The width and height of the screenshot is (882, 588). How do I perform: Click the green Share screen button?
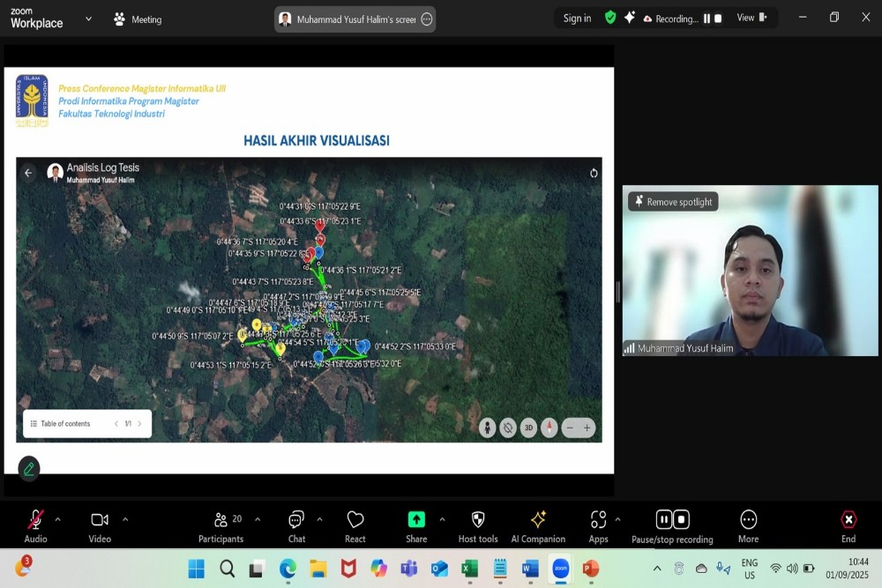click(x=416, y=520)
